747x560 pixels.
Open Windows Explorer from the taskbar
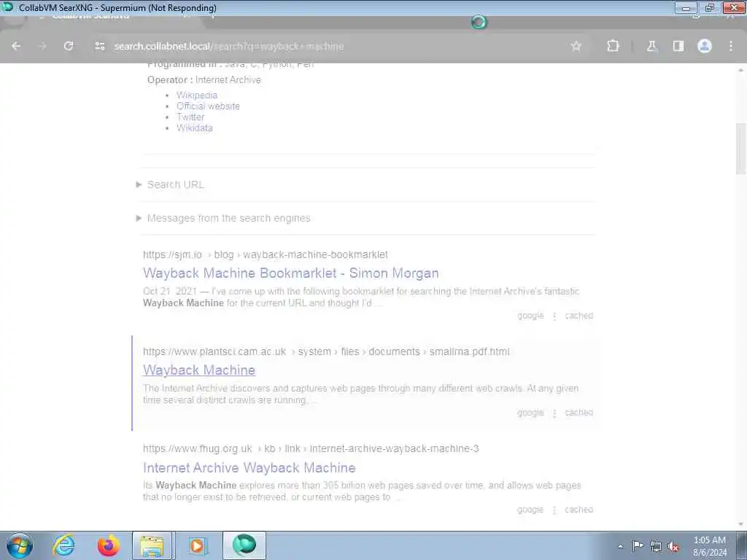coord(153,545)
